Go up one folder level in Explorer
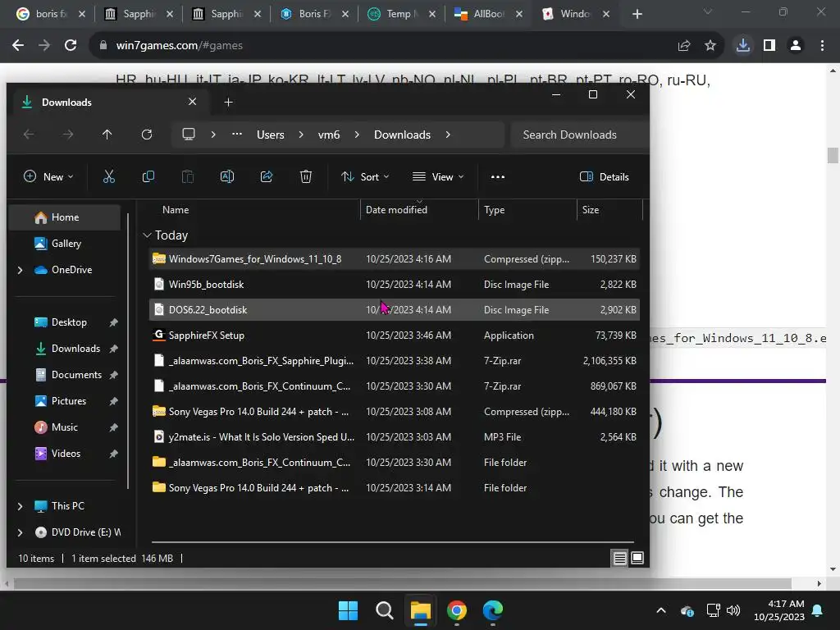Image resolution: width=840 pixels, height=630 pixels. tap(107, 135)
